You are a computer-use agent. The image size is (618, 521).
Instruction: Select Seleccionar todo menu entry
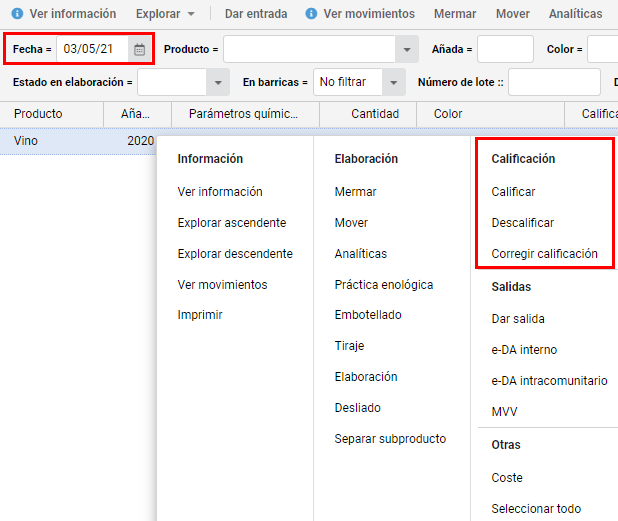click(x=536, y=509)
